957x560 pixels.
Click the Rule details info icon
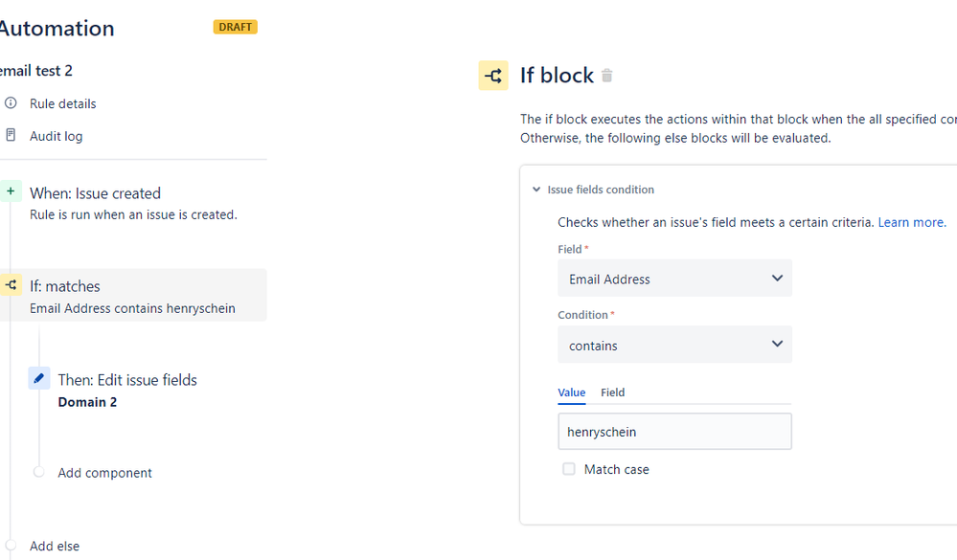11,103
